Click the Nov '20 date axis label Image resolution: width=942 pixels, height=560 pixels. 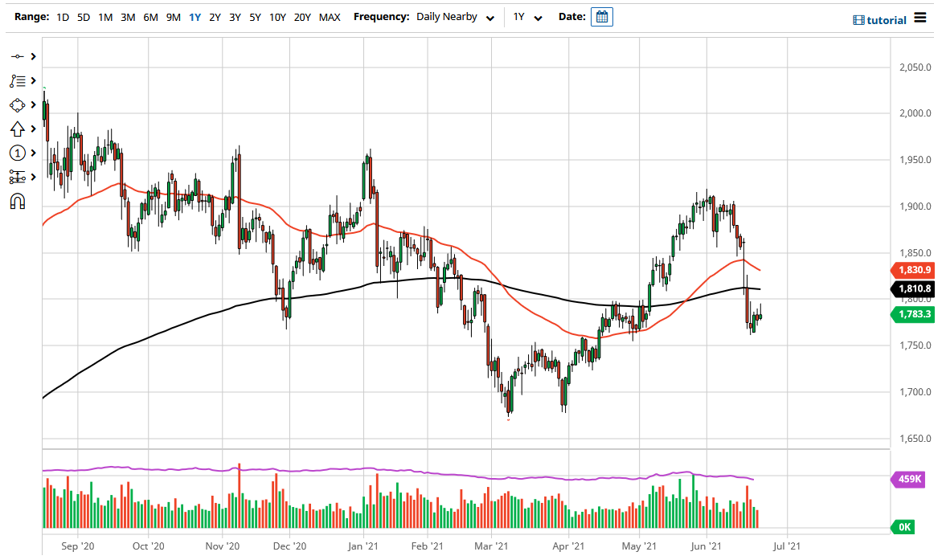(x=223, y=546)
